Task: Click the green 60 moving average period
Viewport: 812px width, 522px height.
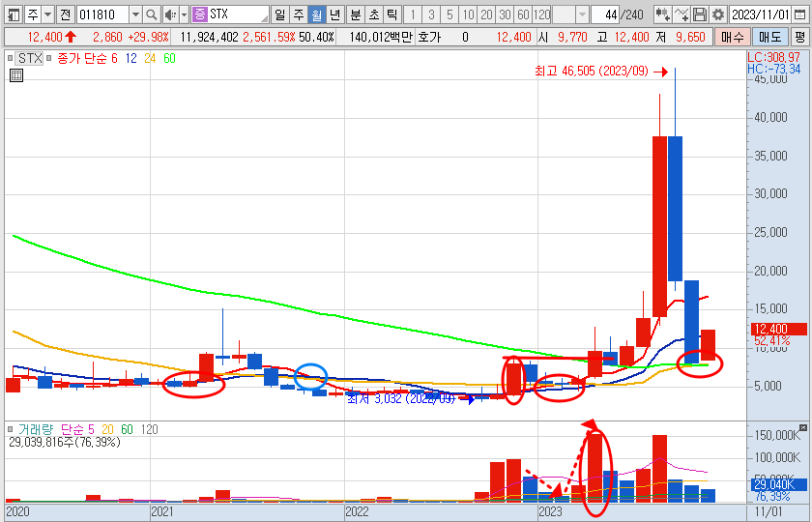Action: click(x=169, y=59)
